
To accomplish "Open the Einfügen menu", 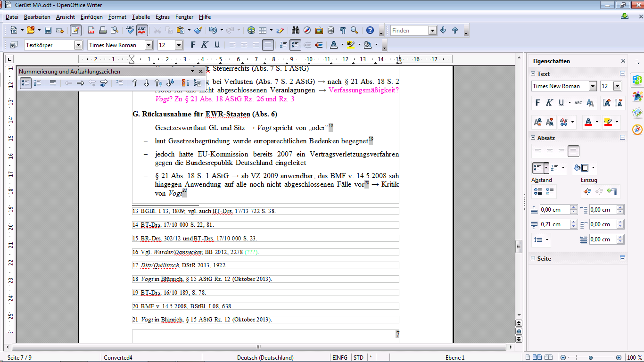I will point(91,17).
